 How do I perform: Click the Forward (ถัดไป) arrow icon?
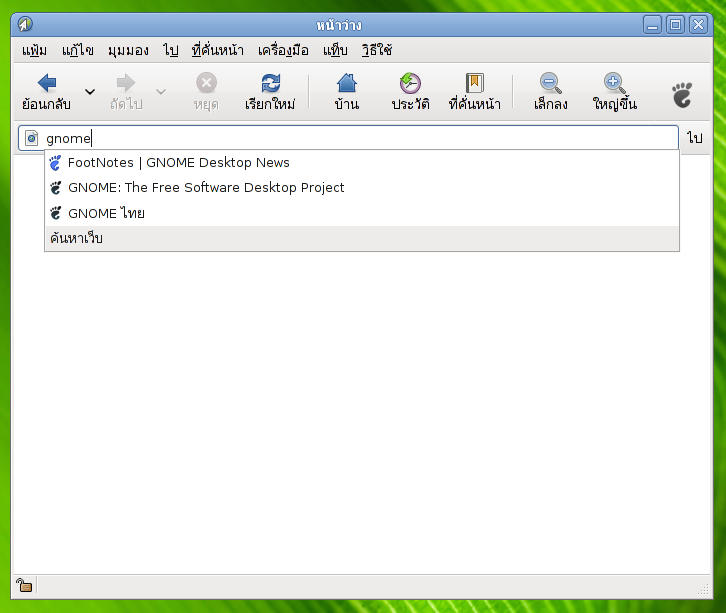point(126,83)
